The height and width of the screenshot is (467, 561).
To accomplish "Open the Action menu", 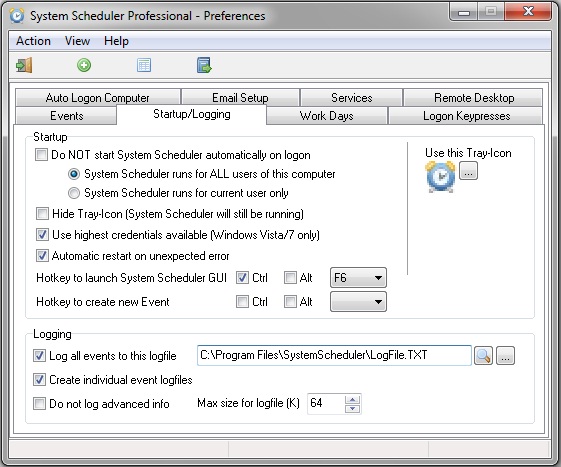I will [33, 41].
